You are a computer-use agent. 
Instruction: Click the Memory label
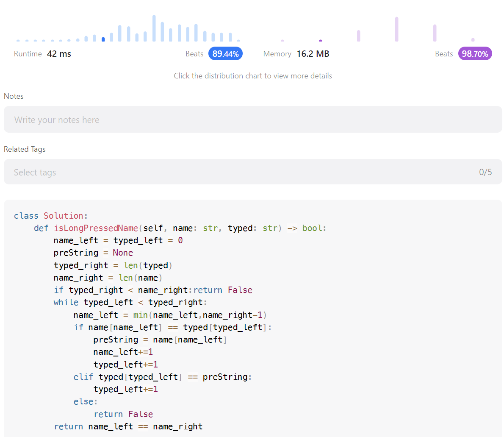(277, 53)
